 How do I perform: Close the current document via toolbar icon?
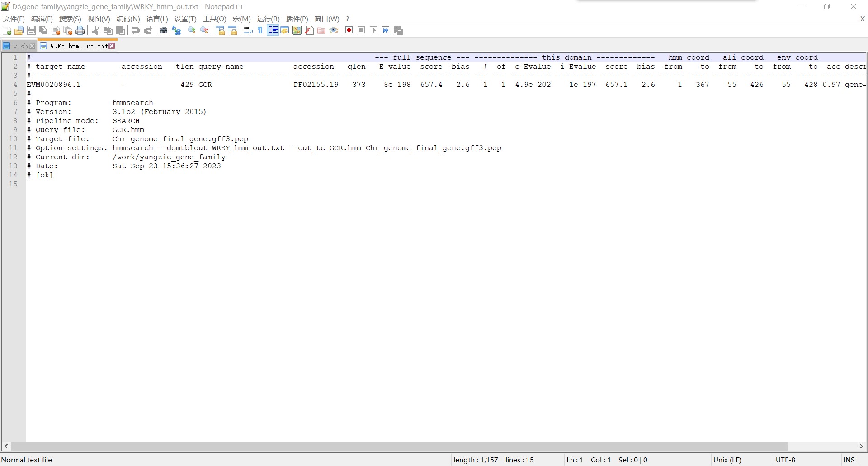[56, 30]
